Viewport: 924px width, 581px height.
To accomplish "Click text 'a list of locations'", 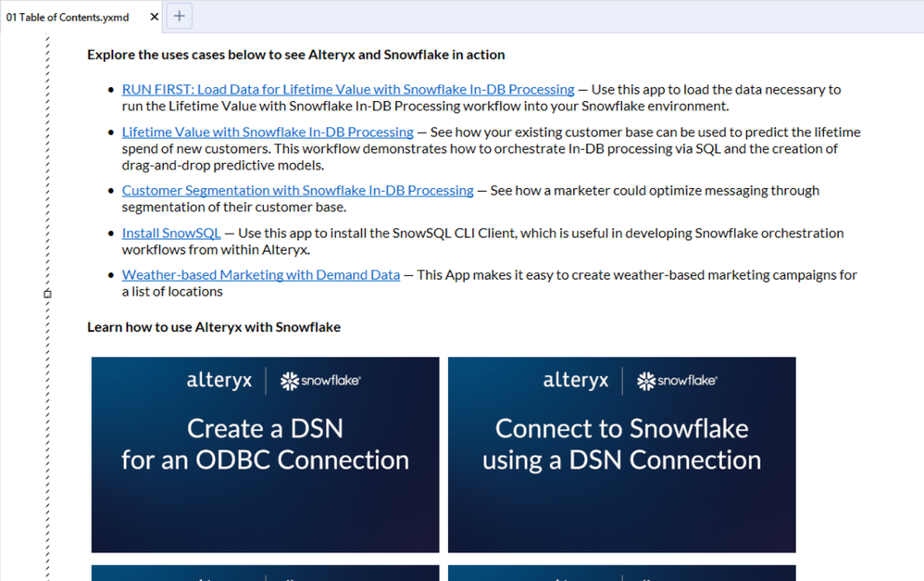I will click(x=172, y=291).
